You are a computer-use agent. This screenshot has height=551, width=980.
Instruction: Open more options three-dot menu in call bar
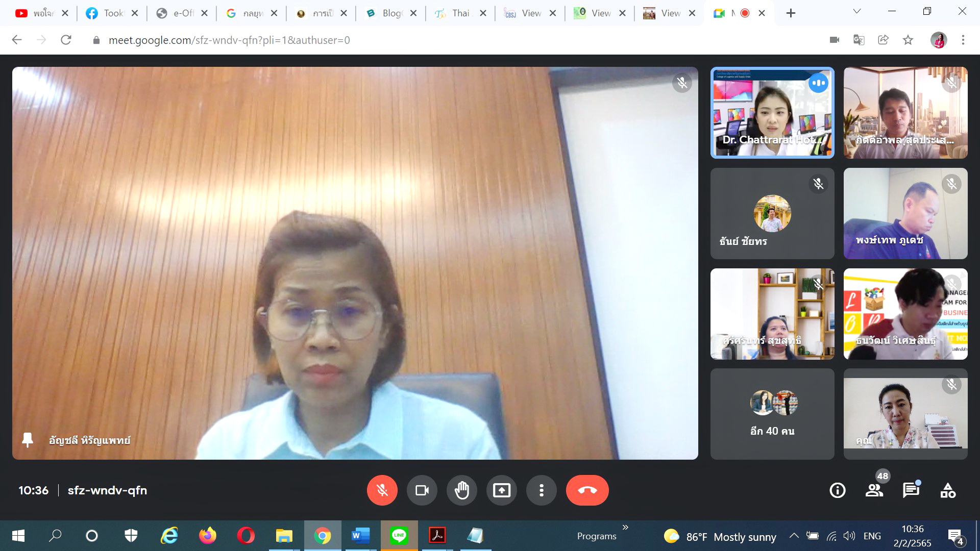point(541,490)
